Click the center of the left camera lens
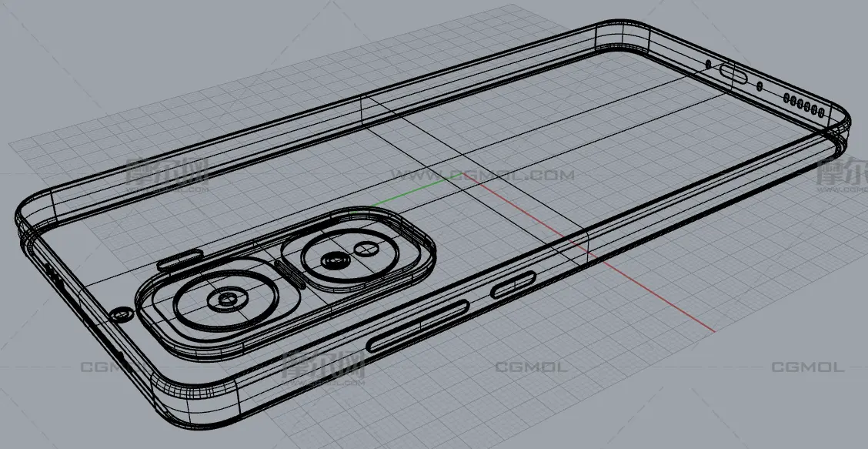Image resolution: width=868 pixels, height=449 pixels. coord(225,297)
